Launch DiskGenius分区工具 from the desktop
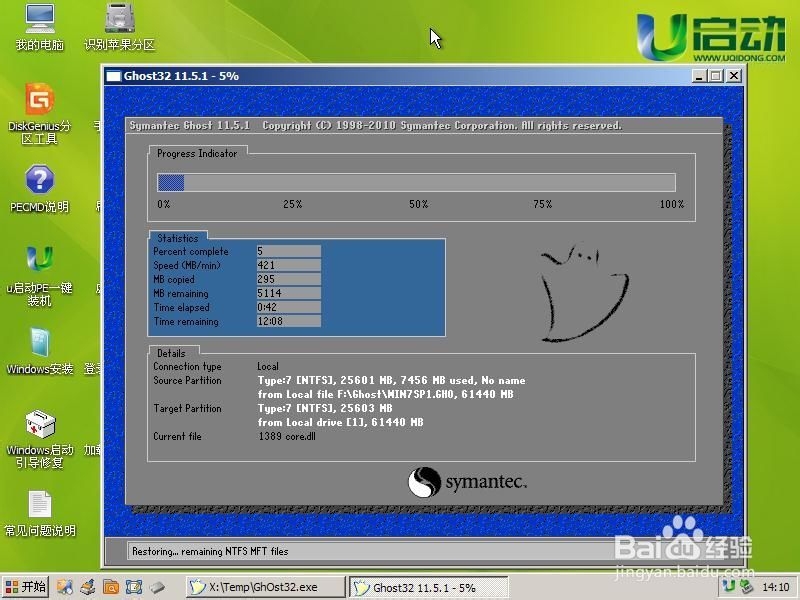This screenshot has width=800, height=600. 40,113
